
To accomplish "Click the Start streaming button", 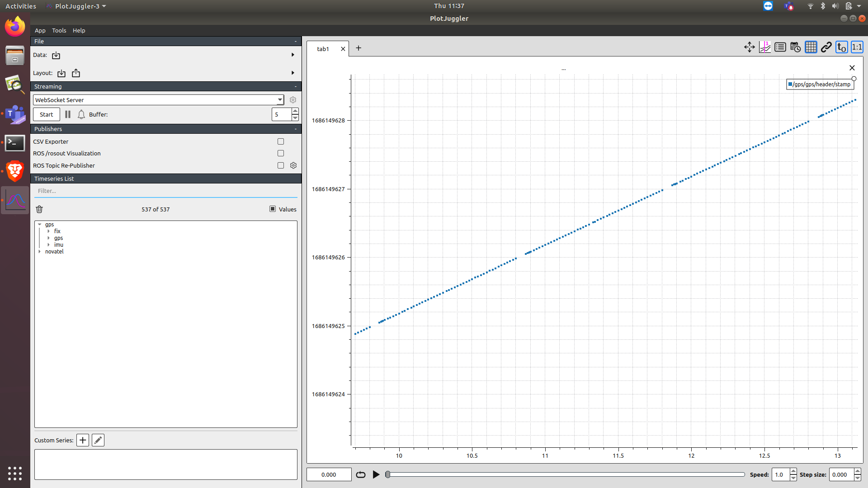I will (x=46, y=114).
